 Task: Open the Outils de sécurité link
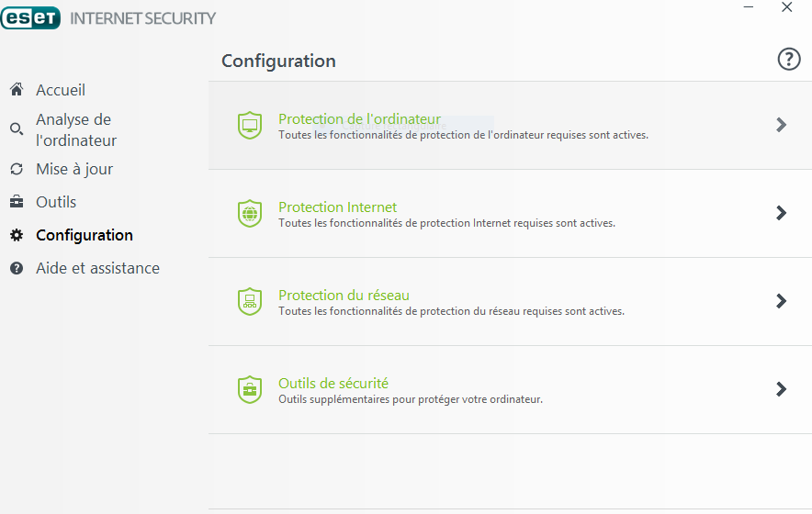(333, 384)
